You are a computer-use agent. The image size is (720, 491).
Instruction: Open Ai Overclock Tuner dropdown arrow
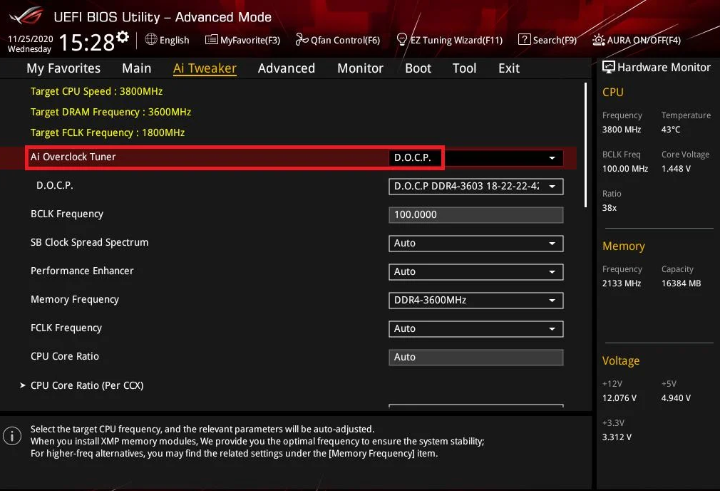point(552,158)
